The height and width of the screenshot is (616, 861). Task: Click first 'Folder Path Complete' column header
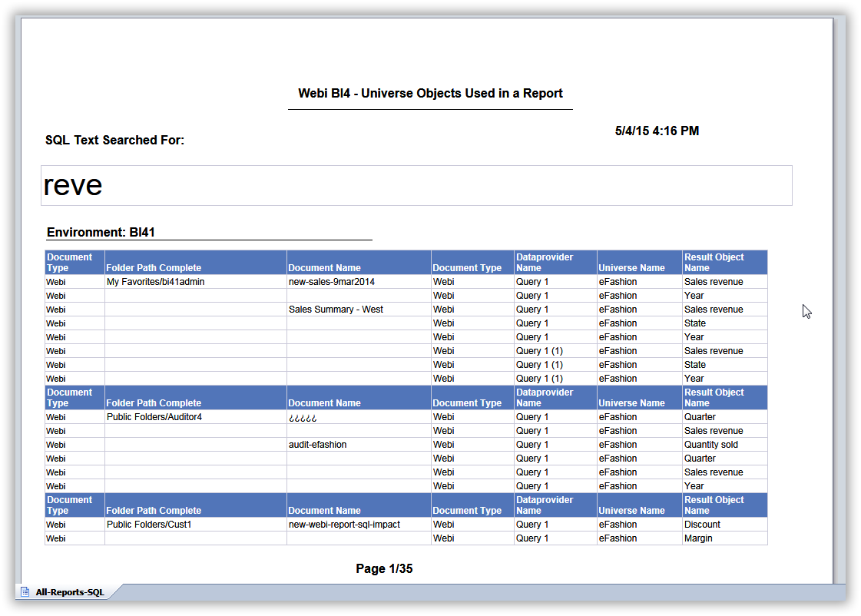pyautogui.click(x=196, y=263)
